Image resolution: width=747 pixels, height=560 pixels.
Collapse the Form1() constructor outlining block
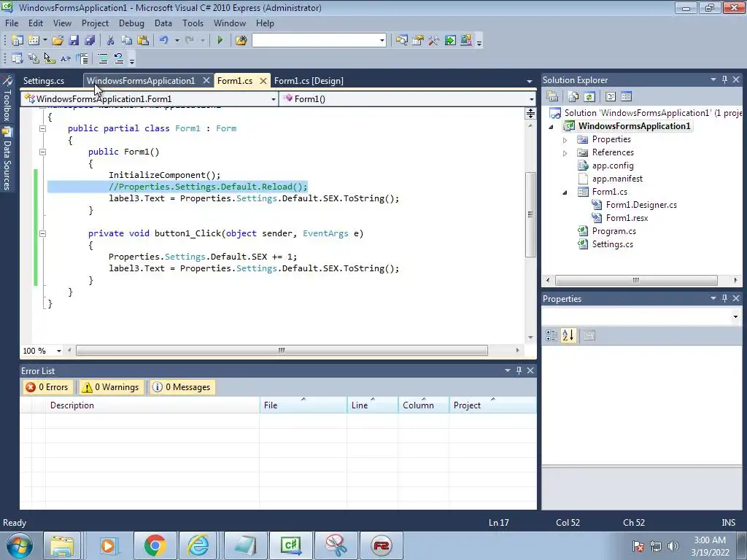pos(42,152)
